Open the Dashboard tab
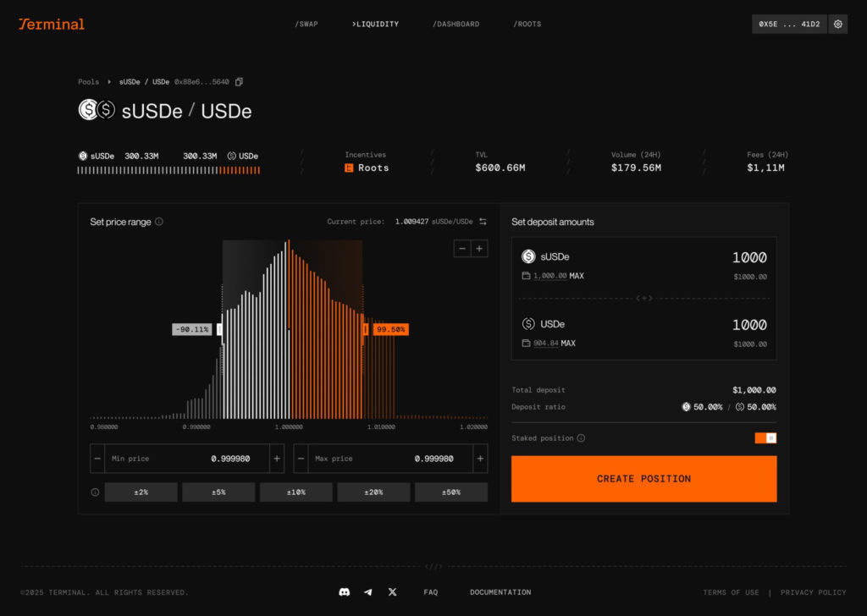Image resolution: width=867 pixels, height=616 pixels. coord(456,24)
